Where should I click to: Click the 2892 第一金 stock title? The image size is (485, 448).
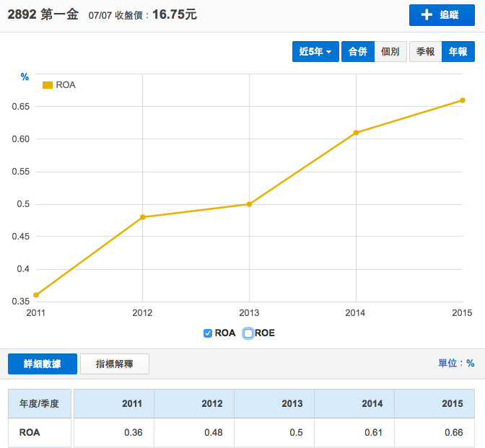pyautogui.click(x=43, y=14)
